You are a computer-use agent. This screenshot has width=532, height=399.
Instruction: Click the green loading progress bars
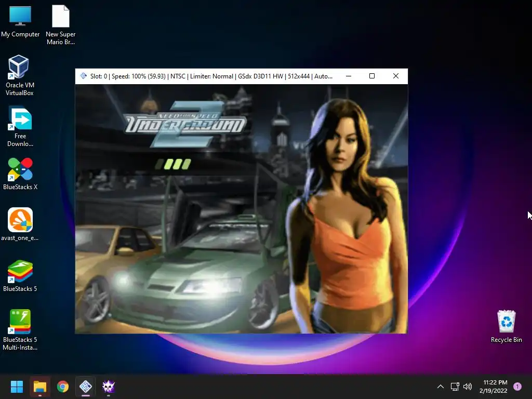(173, 164)
